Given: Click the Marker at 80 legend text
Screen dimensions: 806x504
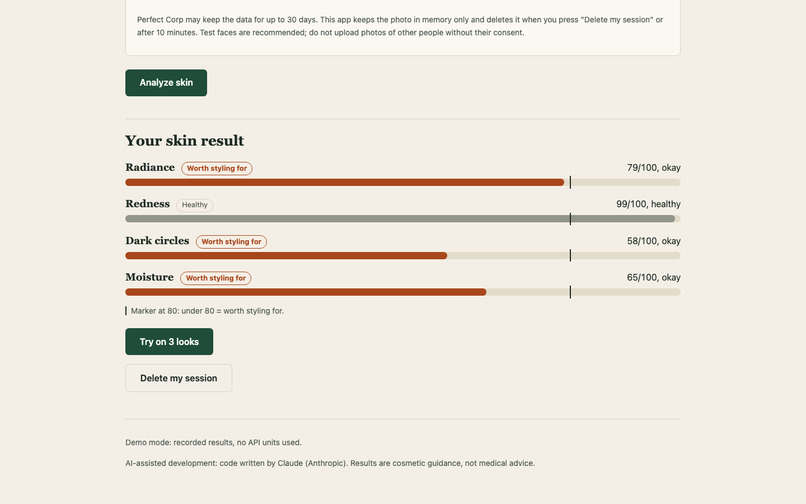Looking at the screenshot, I should (207, 311).
